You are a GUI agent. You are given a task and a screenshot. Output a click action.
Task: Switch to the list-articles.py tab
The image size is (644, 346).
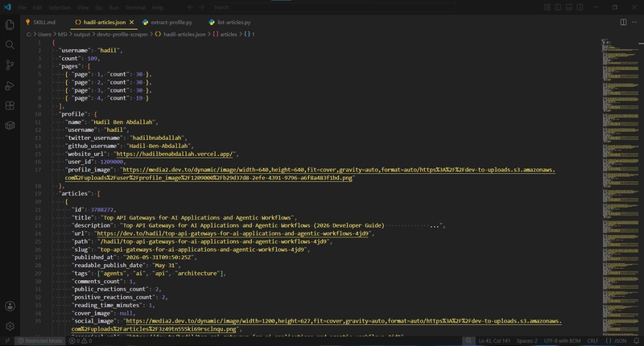(229, 23)
